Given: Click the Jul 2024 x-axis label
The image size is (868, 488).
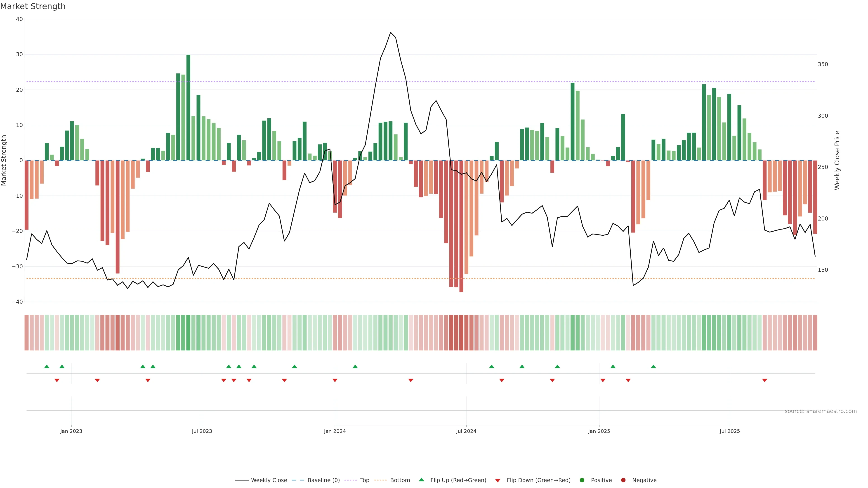Looking at the screenshot, I should pyautogui.click(x=466, y=431).
